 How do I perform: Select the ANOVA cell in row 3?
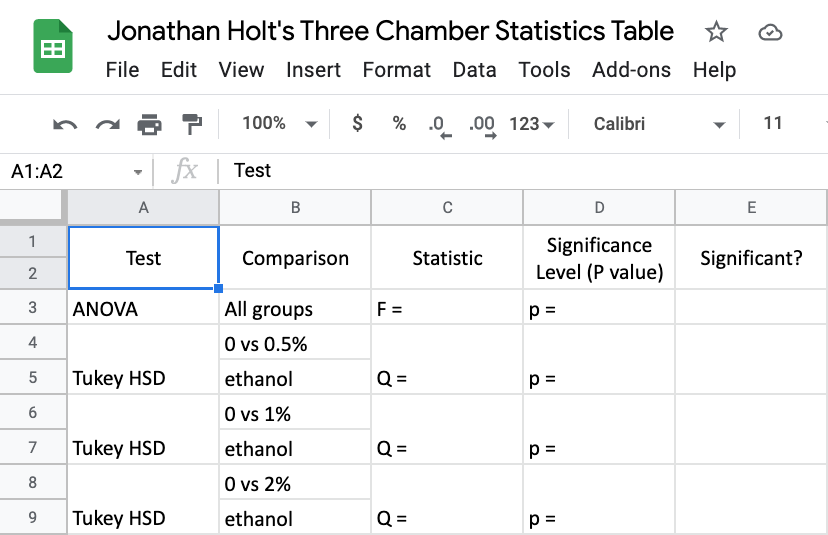tap(143, 309)
